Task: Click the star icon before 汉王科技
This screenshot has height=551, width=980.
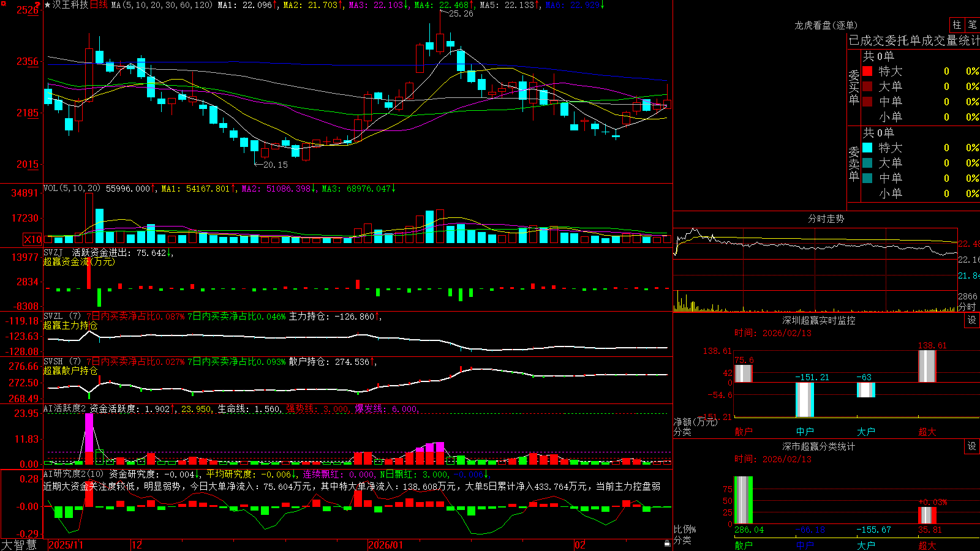Action: tap(48, 5)
